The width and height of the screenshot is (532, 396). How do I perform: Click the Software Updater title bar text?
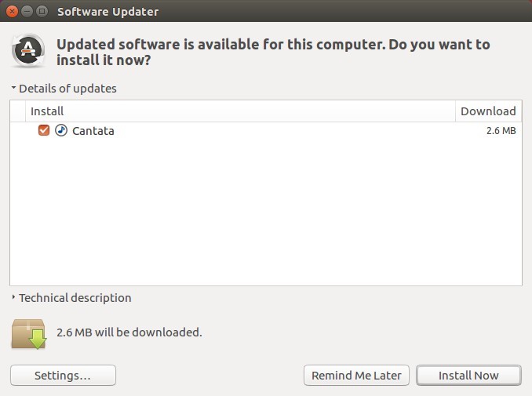tap(108, 12)
